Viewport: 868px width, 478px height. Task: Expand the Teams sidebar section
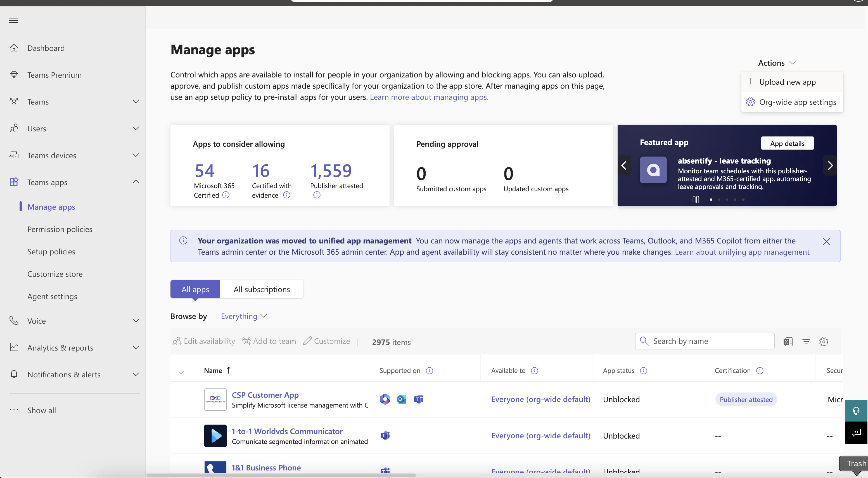click(x=136, y=101)
